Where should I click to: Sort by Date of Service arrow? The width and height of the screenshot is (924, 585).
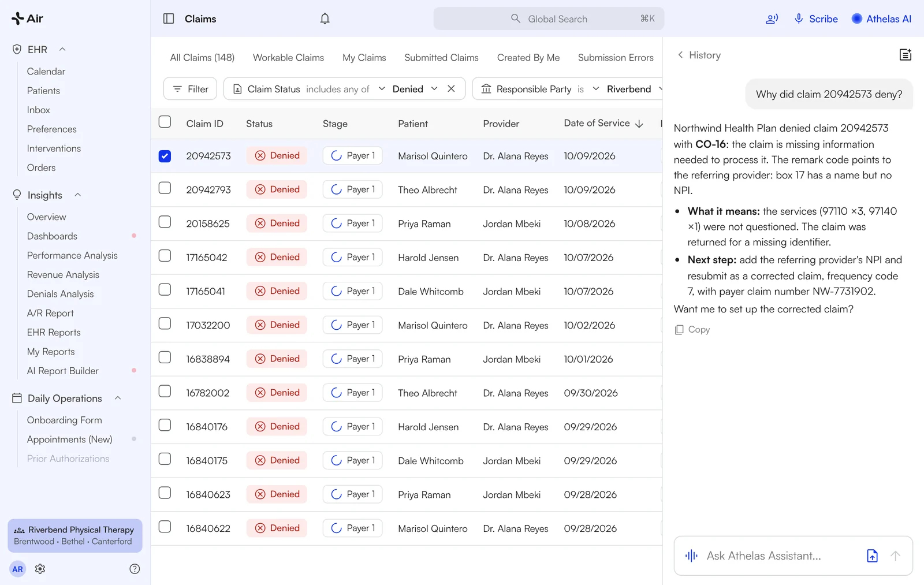[x=639, y=124]
